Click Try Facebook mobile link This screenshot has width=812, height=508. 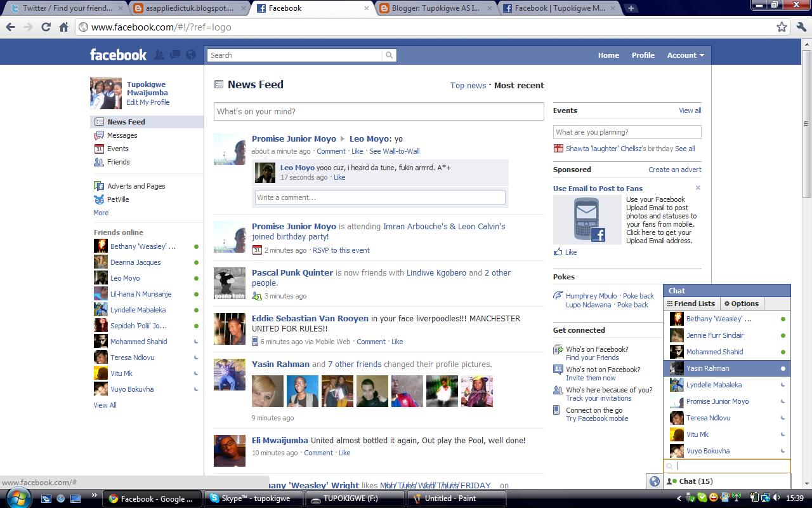pos(597,418)
